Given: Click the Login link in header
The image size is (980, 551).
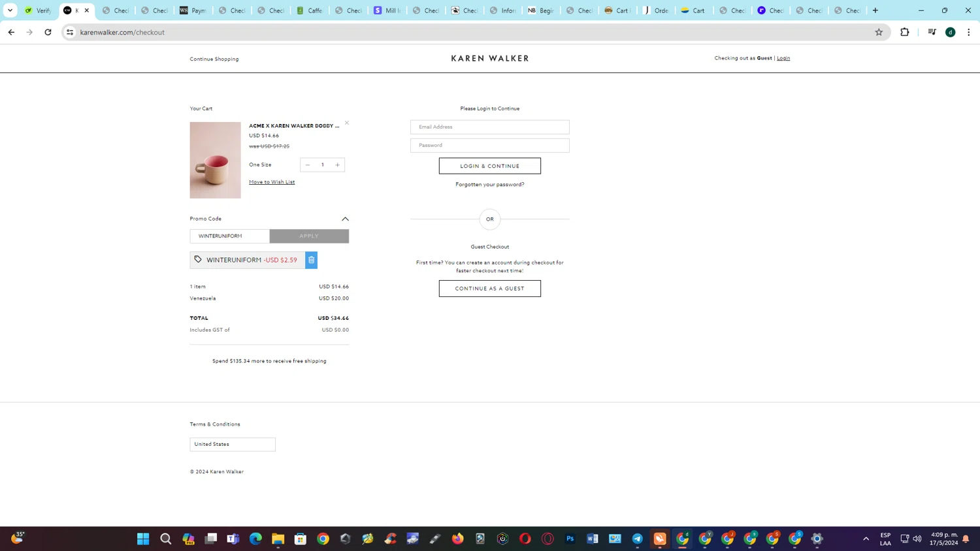Looking at the screenshot, I should point(783,58).
